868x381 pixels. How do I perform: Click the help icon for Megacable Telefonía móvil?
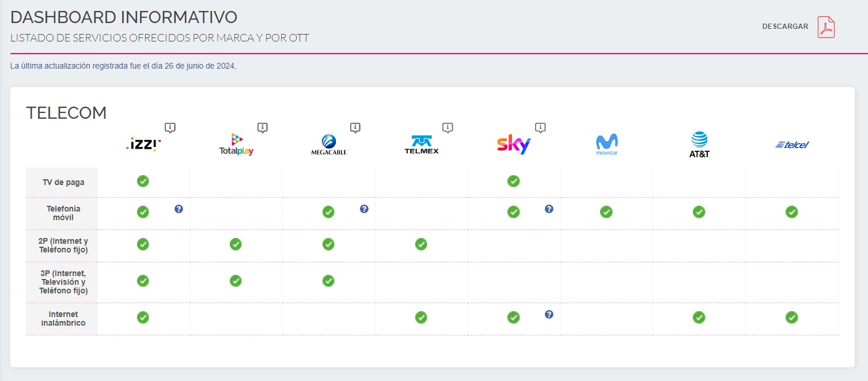(364, 209)
